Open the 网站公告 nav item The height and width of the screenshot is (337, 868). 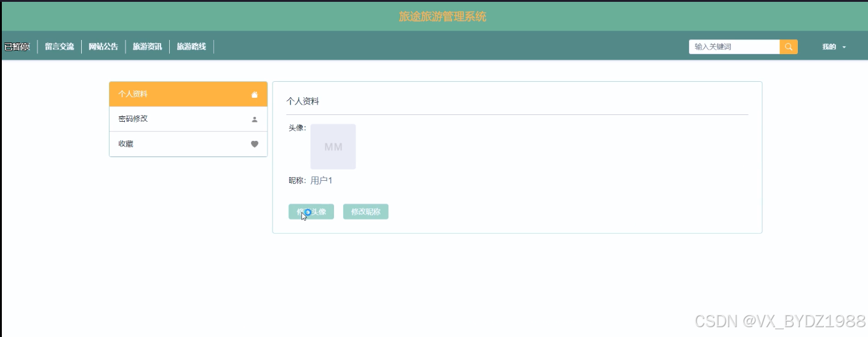[103, 47]
